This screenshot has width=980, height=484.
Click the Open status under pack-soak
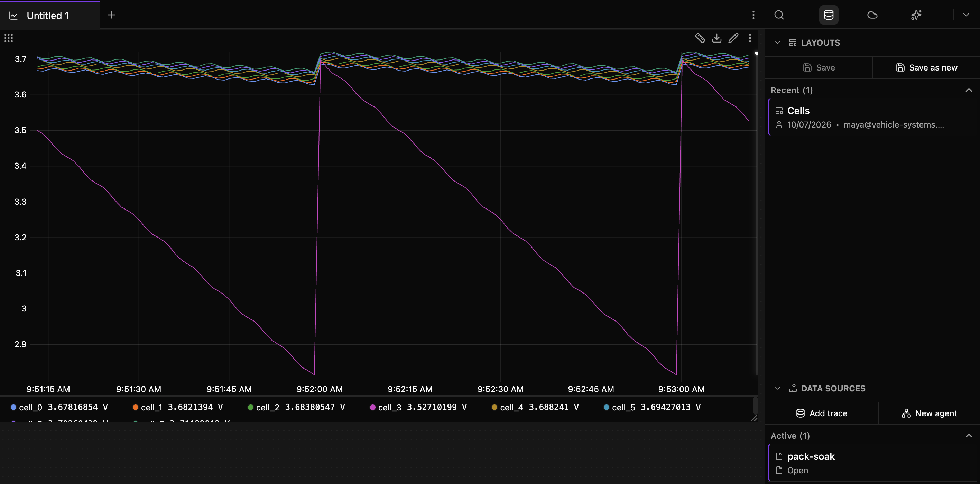click(x=797, y=470)
